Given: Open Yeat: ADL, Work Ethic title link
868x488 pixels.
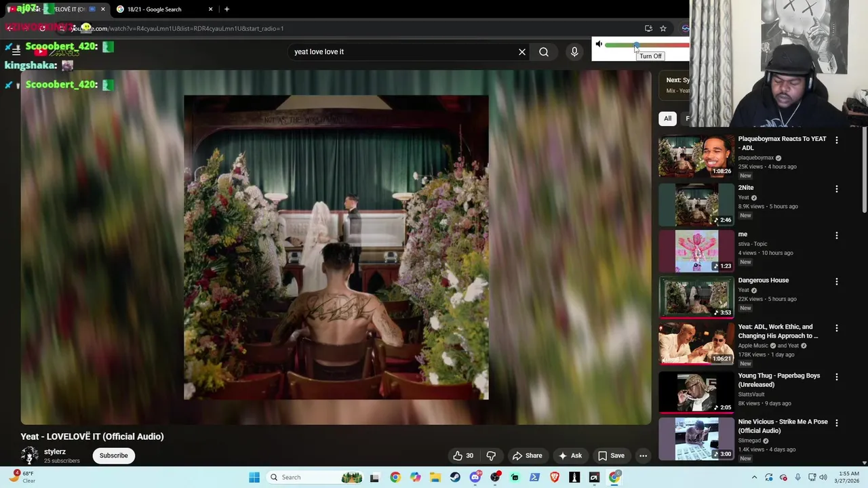Looking at the screenshot, I should [778, 331].
